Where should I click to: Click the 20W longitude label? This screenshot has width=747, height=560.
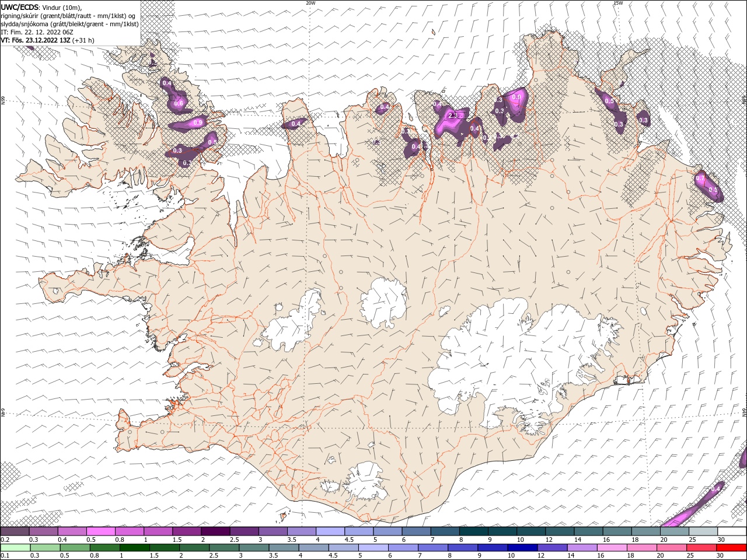[310, 3]
